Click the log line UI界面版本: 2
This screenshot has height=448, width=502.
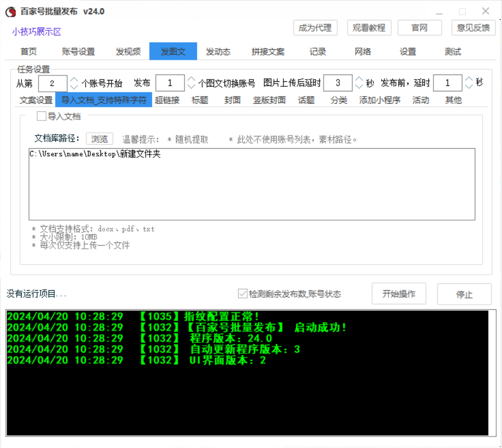136,360
